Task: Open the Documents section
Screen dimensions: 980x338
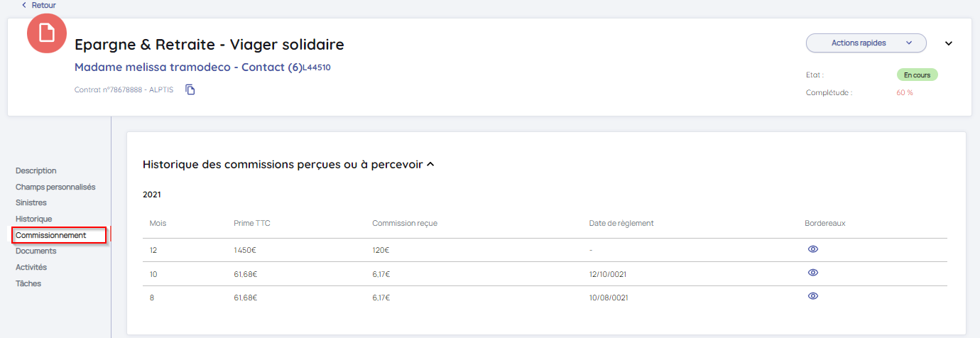Action: [x=36, y=251]
